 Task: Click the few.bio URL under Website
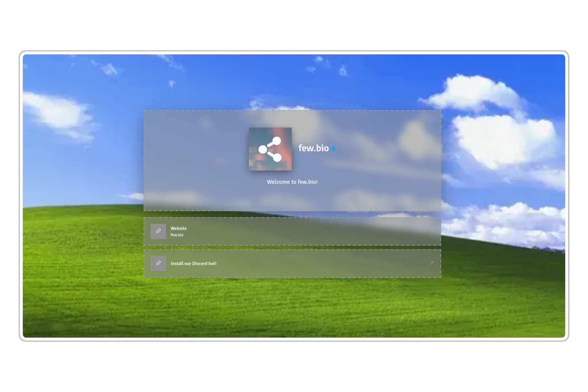pos(177,235)
